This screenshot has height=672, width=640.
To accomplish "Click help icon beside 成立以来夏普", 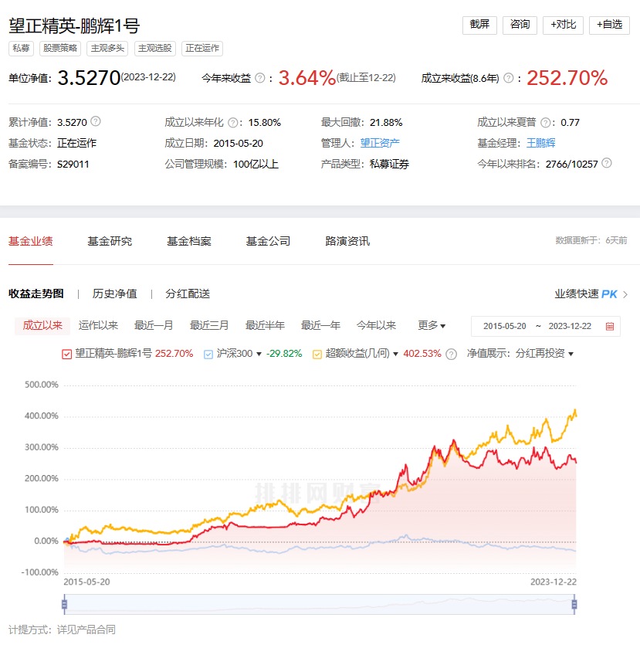I will click(x=545, y=123).
